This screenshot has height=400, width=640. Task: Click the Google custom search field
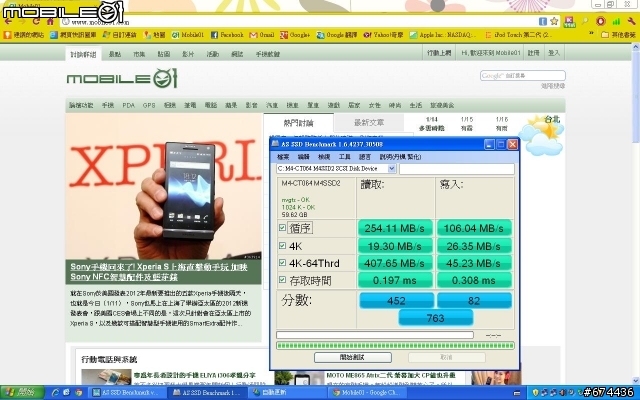(522, 76)
